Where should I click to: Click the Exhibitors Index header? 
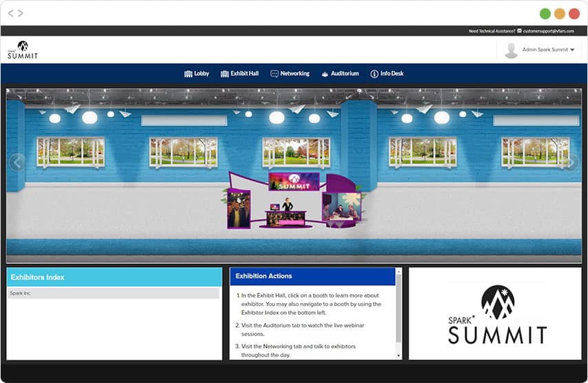click(114, 277)
